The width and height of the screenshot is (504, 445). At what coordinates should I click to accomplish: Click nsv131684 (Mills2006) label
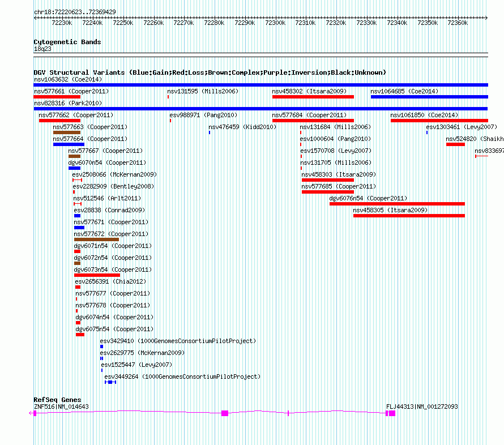click(x=335, y=127)
